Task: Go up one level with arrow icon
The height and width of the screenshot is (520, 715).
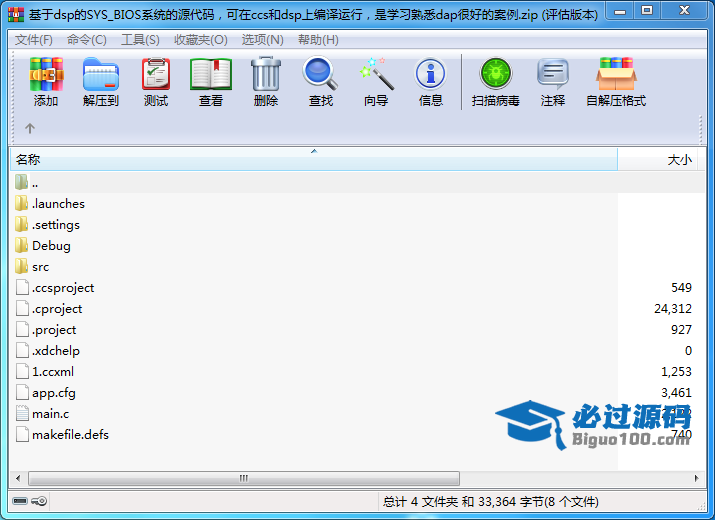Action: pyautogui.click(x=30, y=128)
